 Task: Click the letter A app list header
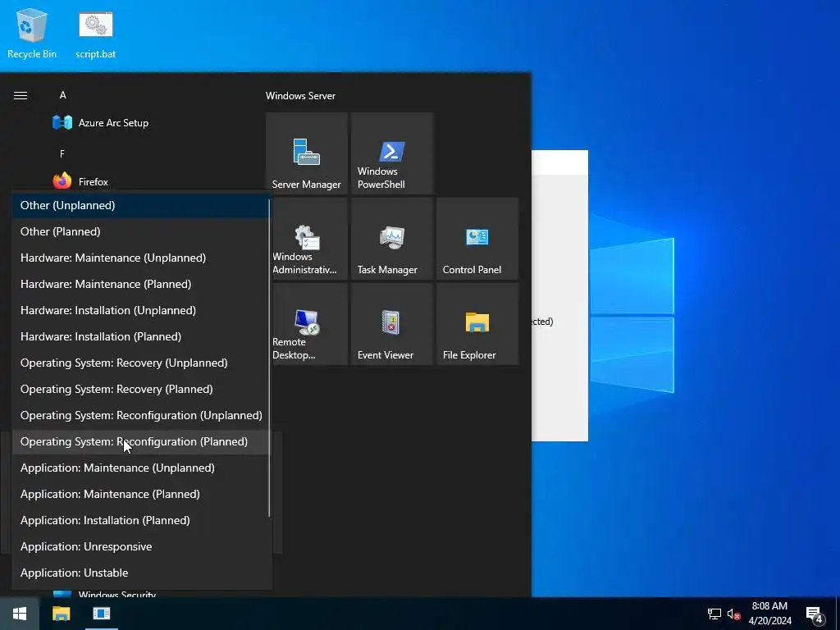point(62,95)
